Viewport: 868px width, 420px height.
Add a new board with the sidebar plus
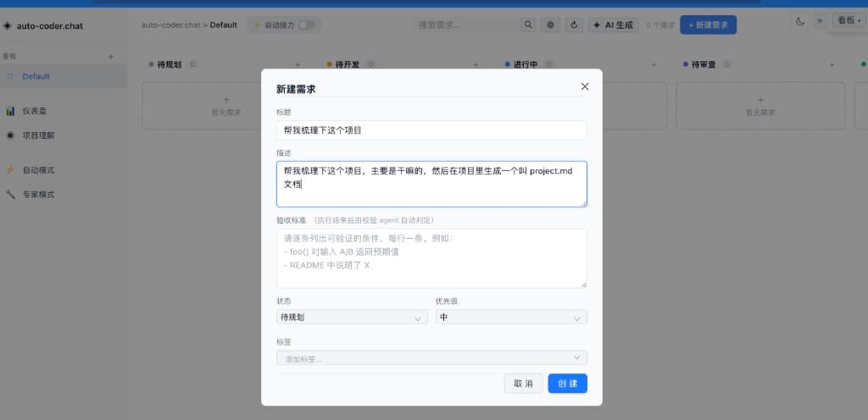pos(111,57)
